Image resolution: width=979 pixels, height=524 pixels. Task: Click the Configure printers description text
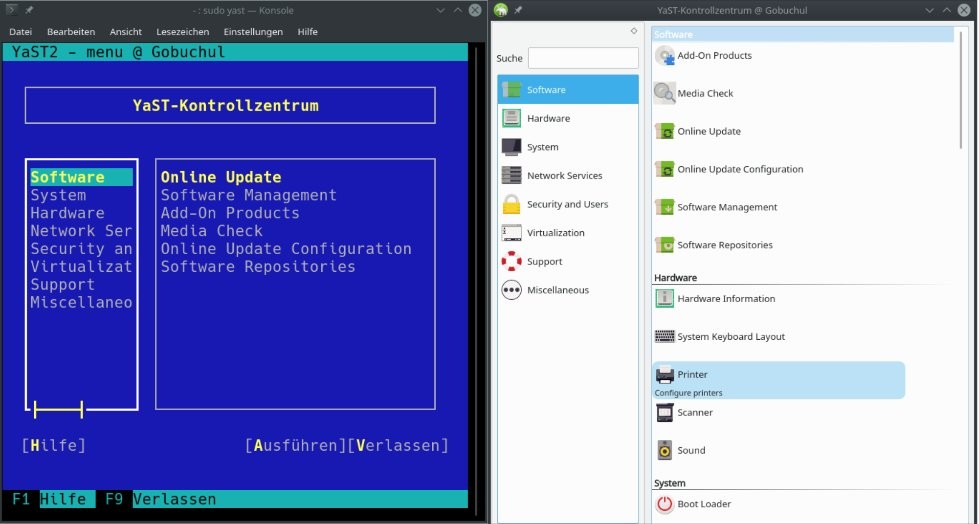[x=688, y=393]
